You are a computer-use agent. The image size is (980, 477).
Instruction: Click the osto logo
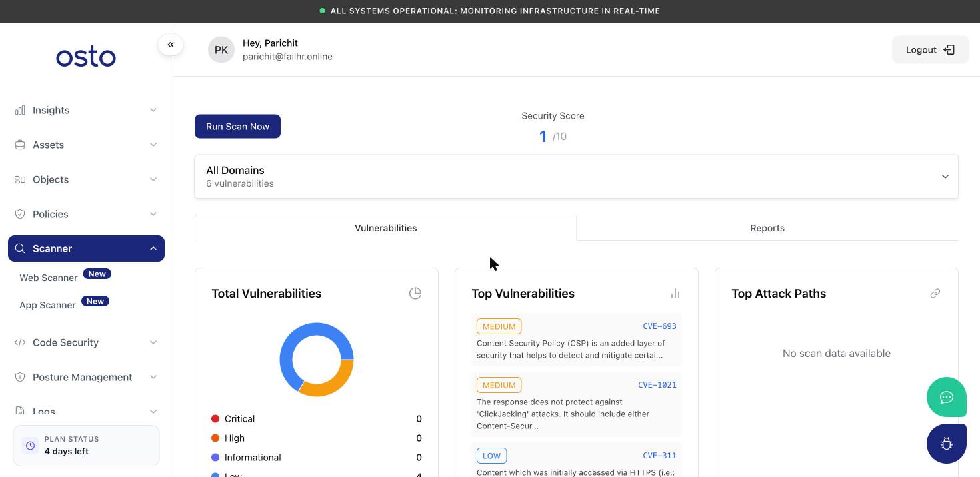pos(86,57)
